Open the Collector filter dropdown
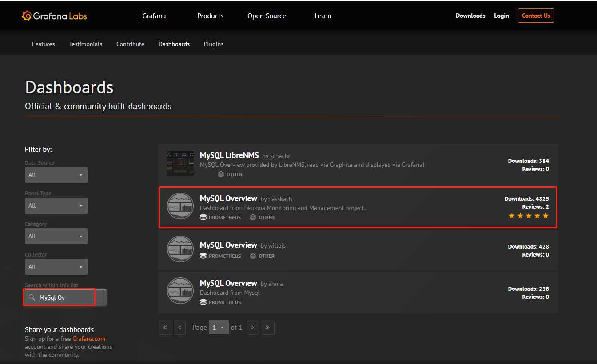 pos(56,267)
